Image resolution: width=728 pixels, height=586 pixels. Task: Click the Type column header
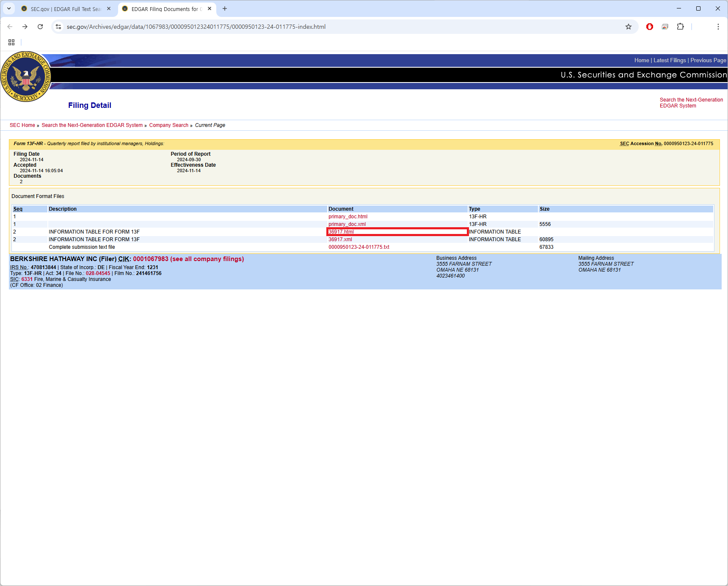(x=474, y=209)
